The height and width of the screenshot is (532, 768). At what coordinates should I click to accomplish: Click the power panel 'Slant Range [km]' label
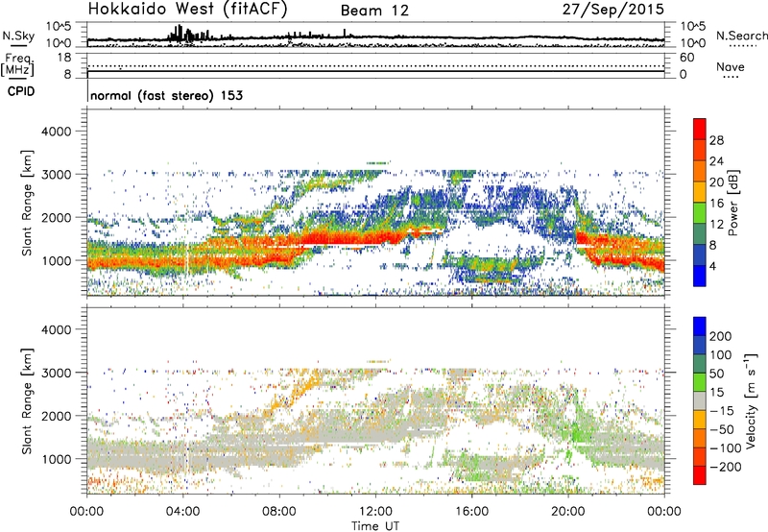click(x=27, y=203)
